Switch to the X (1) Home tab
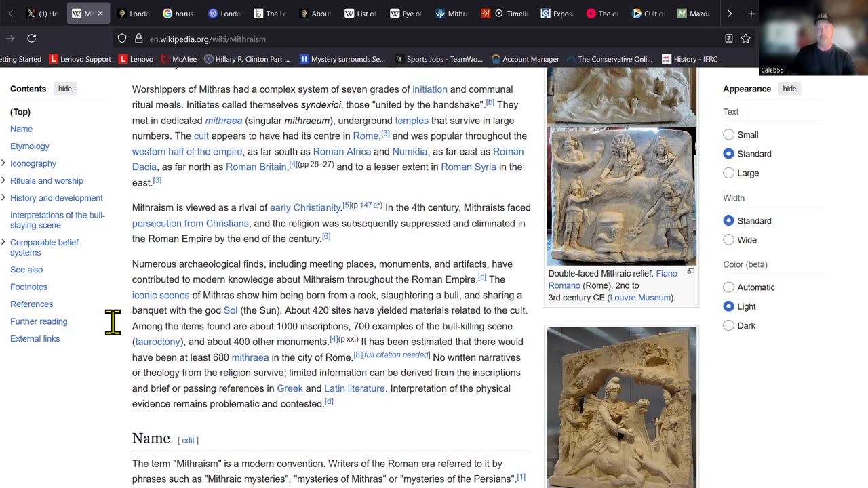The image size is (868, 488). (43, 14)
